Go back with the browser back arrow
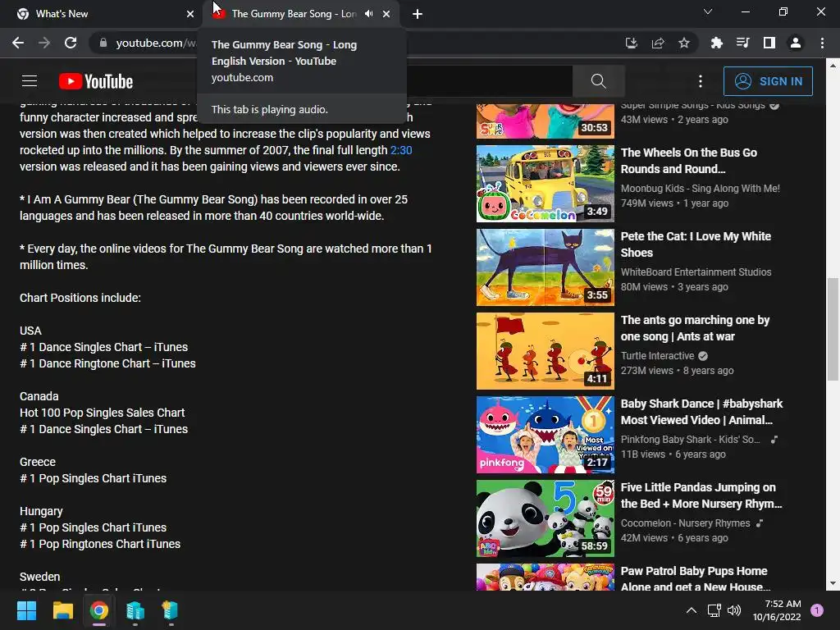Screen dimensions: 840x630 tap(18, 43)
